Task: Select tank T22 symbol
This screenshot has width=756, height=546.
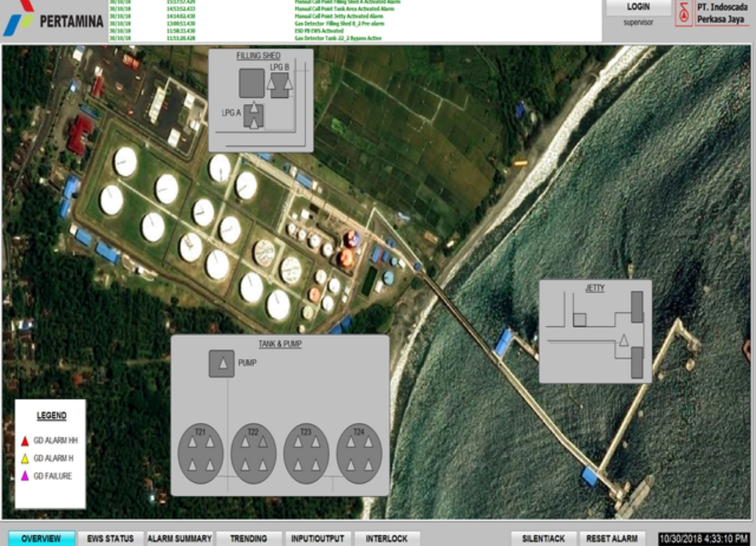Action: click(x=253, y=454)
